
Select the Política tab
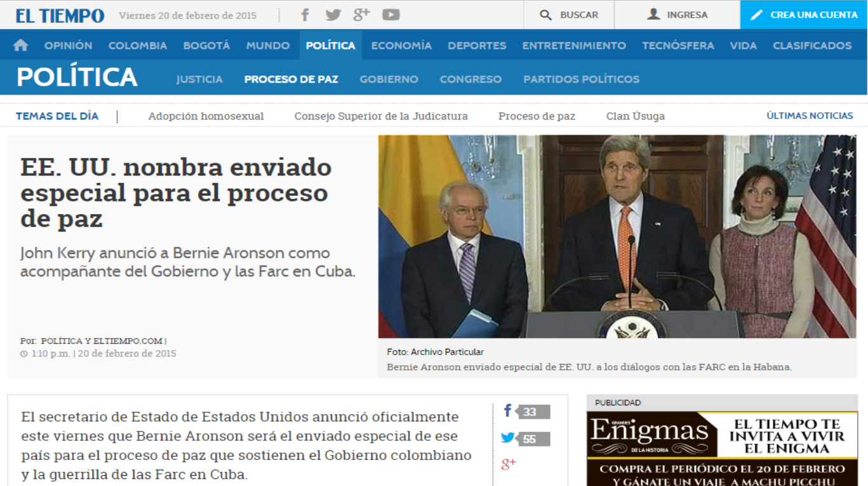[331, 46]
